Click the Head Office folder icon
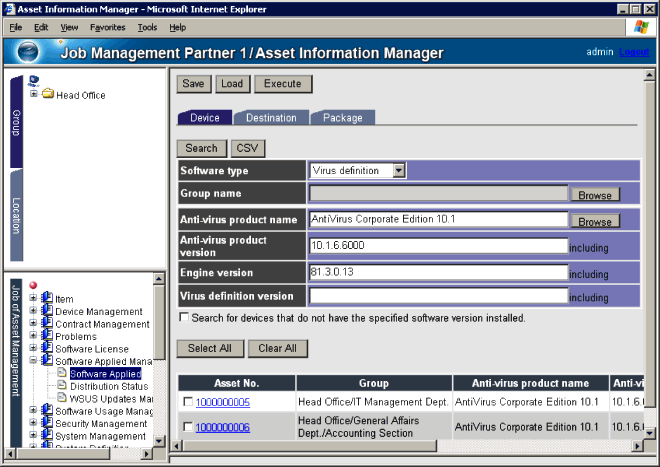Image resolution: width=660 pixels, height=467 pixels. pos(47,95)
